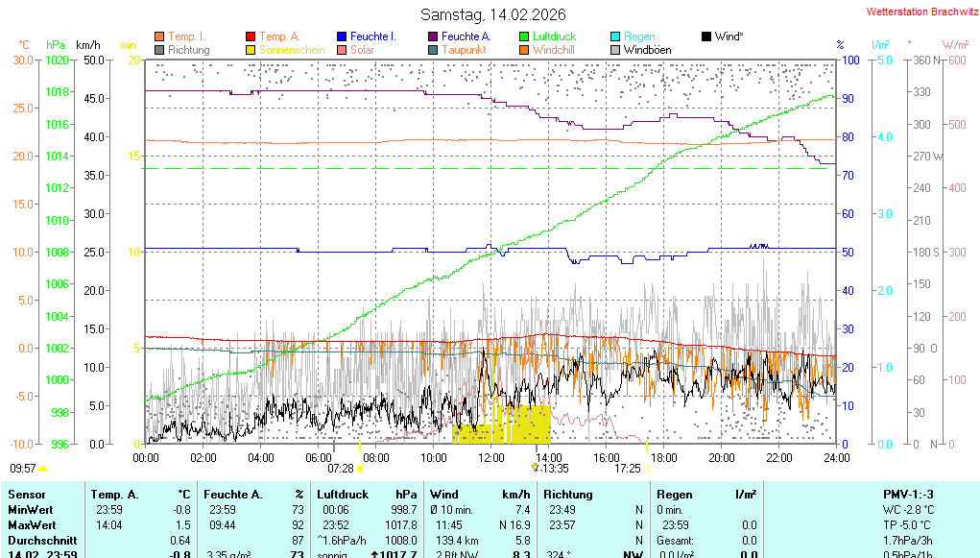This screenshot has height=558, width=980.
Task: Click the red Temp. A. legend swatch
Action: click(x=251, y=36)
